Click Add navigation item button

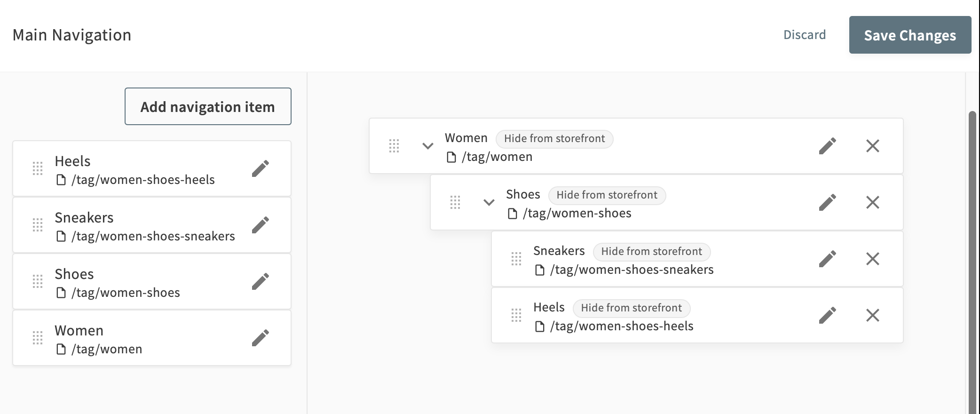tap(208, 106)
